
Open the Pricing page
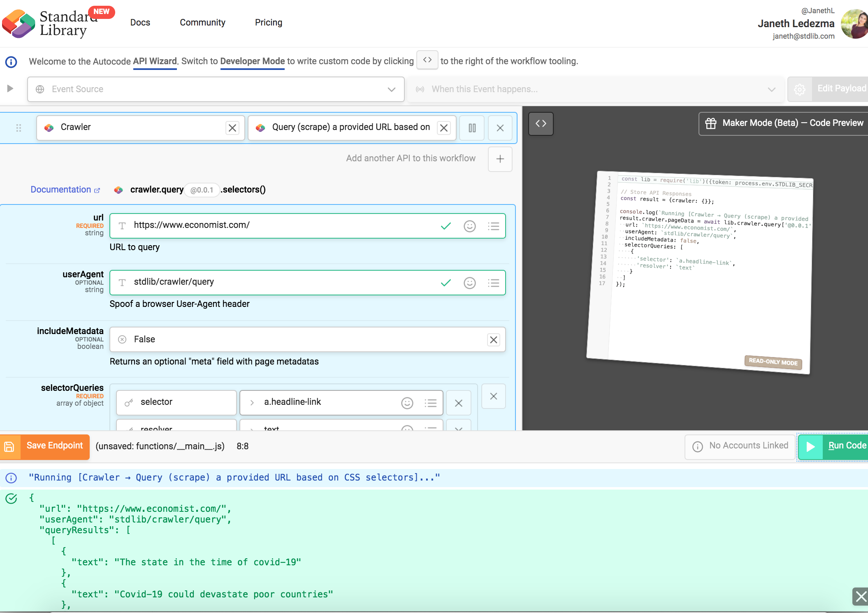pyautogui.click(x=269, y=23)
